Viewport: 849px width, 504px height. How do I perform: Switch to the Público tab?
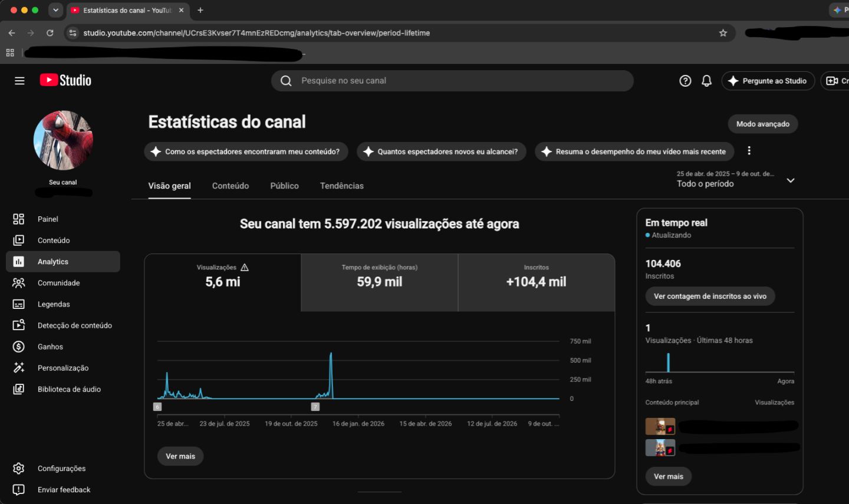pos(284,186)
